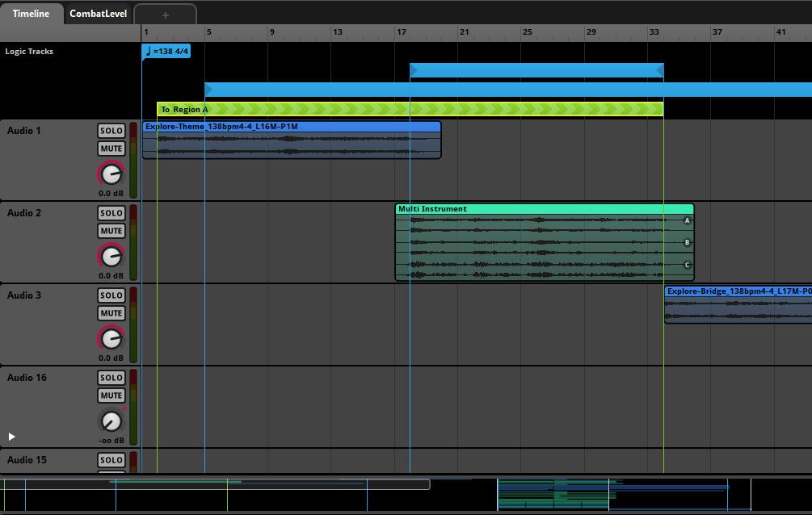Click the 0.0 dB value under Audio 2
Viewport: 812px width, 515px height.
click(x=111, y=276)
